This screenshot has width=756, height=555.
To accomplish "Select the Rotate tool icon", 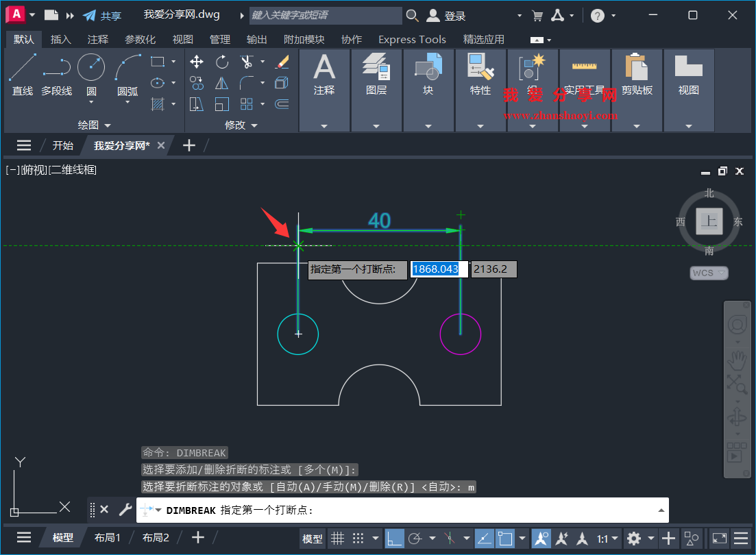I will coord(222,62).
